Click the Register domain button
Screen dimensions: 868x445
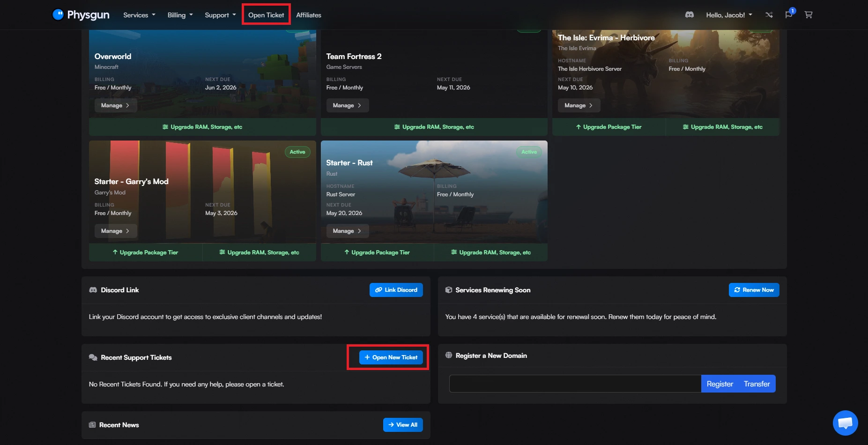pos(720,384)
